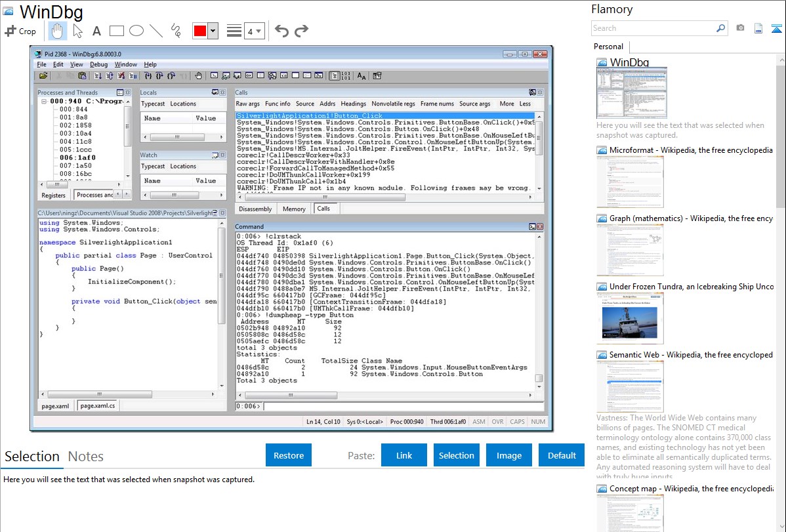Collapse the 000:940 process tree node
Screen dimensions: 786x532
[x=44, y=101]
